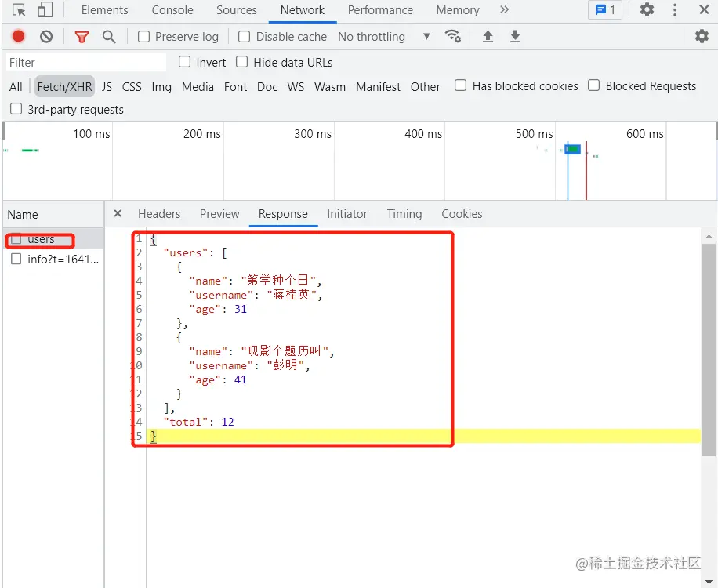Toggle the red filter funnel icon
The height and width of the screenshot is (588, 718).
(x=82, y=37)
